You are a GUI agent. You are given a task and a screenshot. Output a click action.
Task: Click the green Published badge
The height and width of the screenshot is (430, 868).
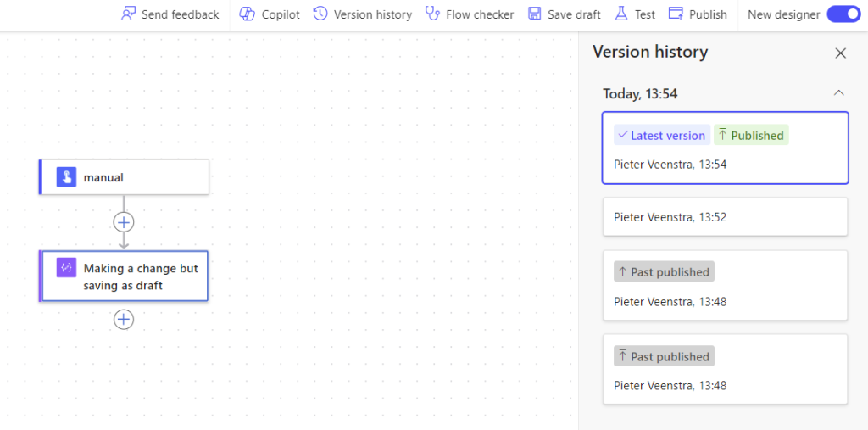point(751,135)
